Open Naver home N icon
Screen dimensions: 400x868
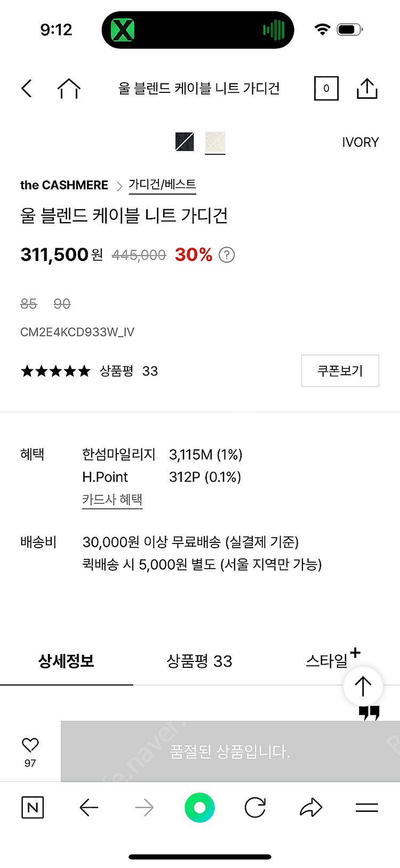tap(33, 808)
